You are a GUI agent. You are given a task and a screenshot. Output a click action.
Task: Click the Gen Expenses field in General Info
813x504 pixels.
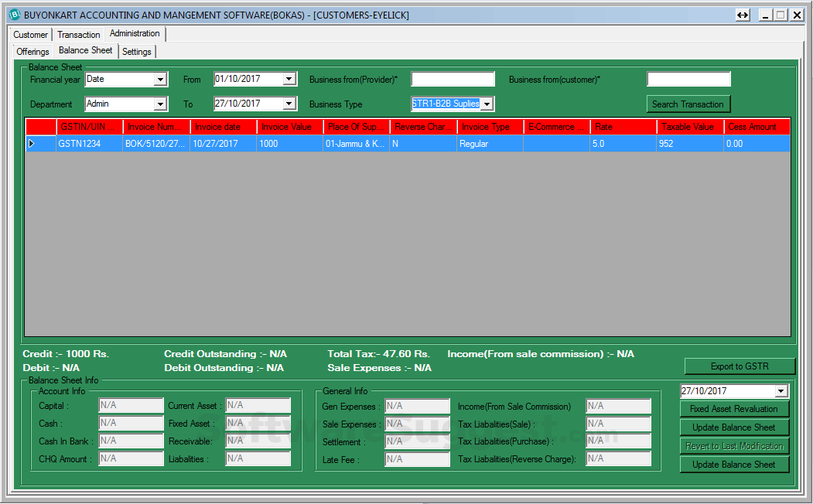click(417, 406)
